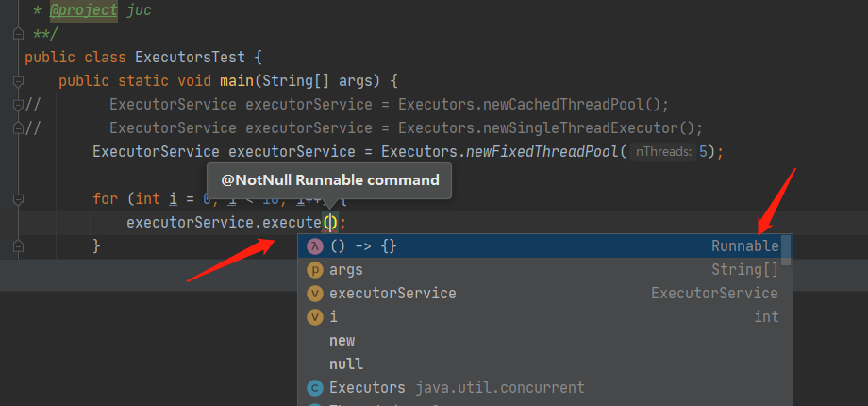Click the "String[] args" parameter in main
Screen dimensions: 868x406
[x=321, y=81]
